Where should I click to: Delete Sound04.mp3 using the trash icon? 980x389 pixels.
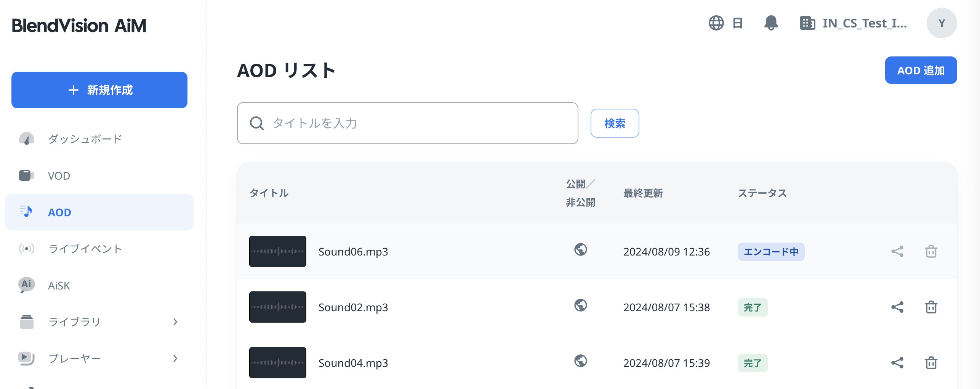931,363
